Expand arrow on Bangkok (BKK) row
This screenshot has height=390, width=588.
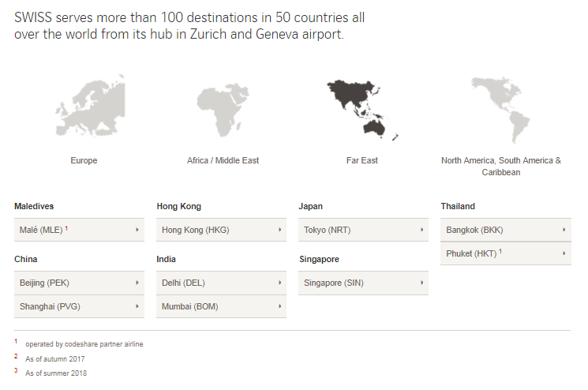tap(564, 230)
